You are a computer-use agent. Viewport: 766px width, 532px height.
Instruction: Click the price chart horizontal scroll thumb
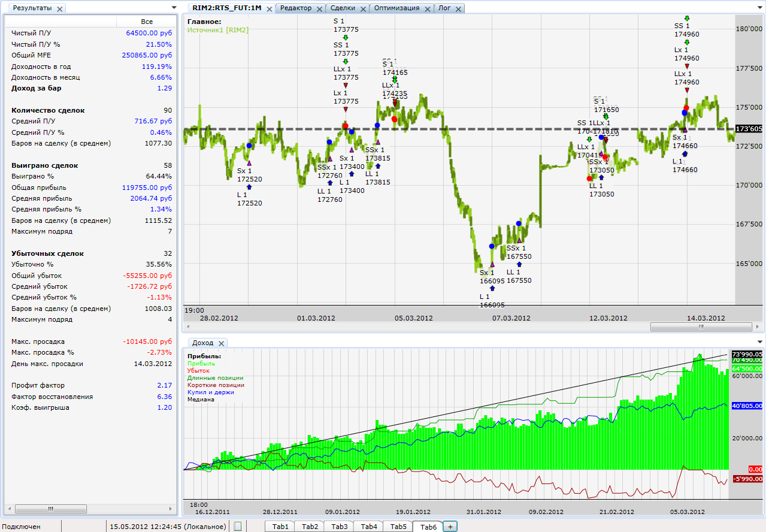click(700, 327)
